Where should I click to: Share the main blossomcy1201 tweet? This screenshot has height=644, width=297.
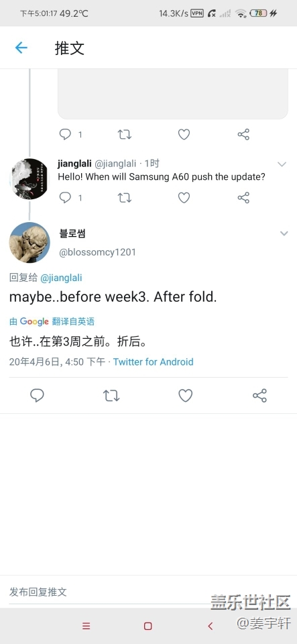(x=259, y=396)
